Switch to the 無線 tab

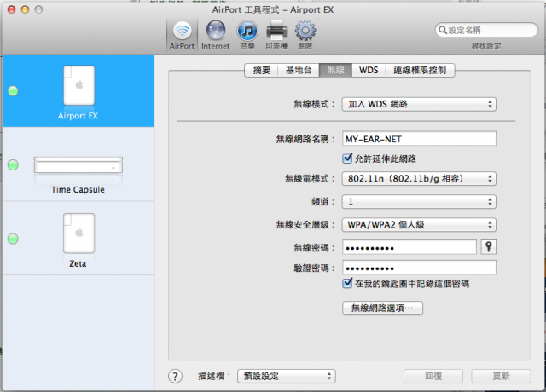click(335, 70)
